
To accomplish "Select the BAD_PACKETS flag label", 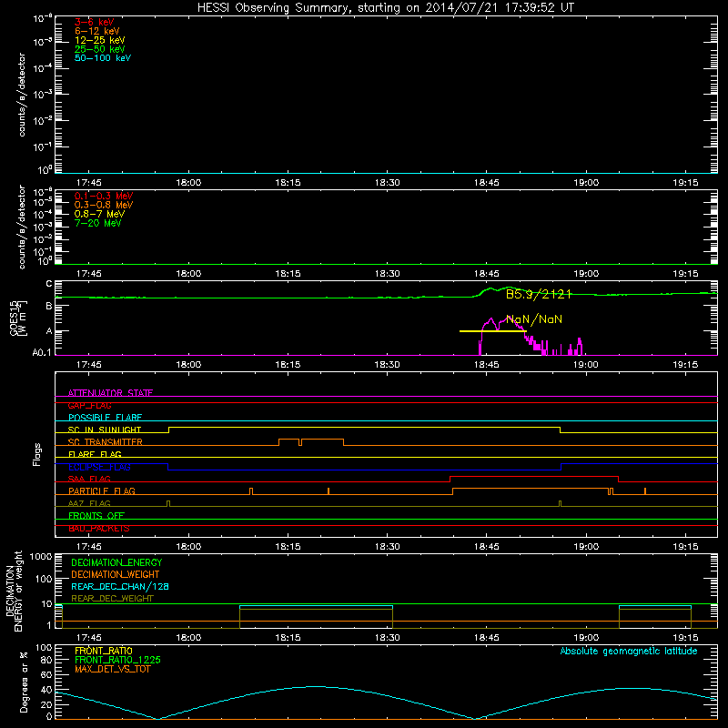I will 99,528.
